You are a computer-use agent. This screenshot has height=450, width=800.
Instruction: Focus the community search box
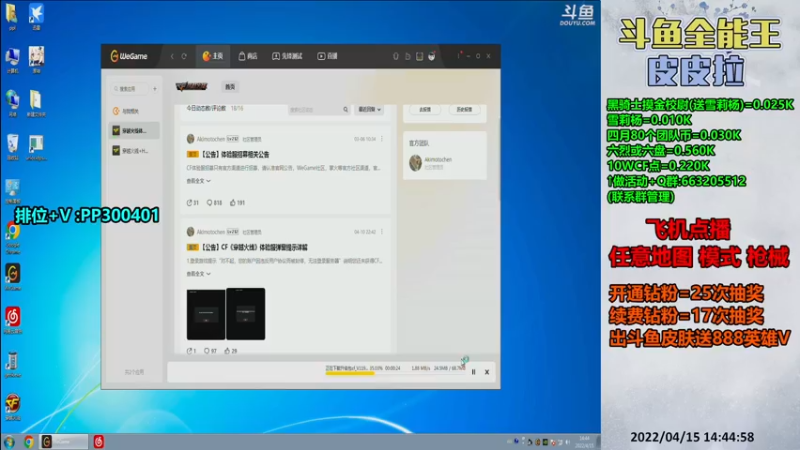click(315, 109)
